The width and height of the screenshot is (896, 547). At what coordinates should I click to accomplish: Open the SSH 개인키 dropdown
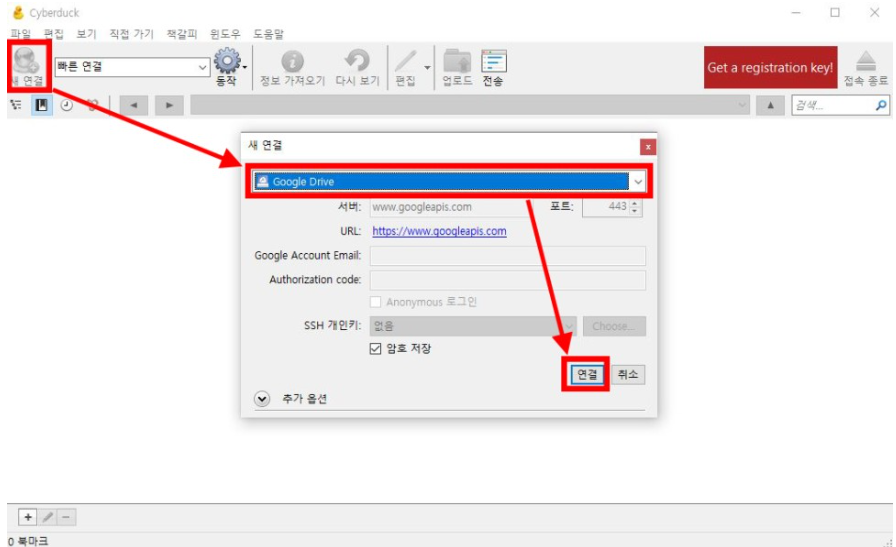coord(473,326)
